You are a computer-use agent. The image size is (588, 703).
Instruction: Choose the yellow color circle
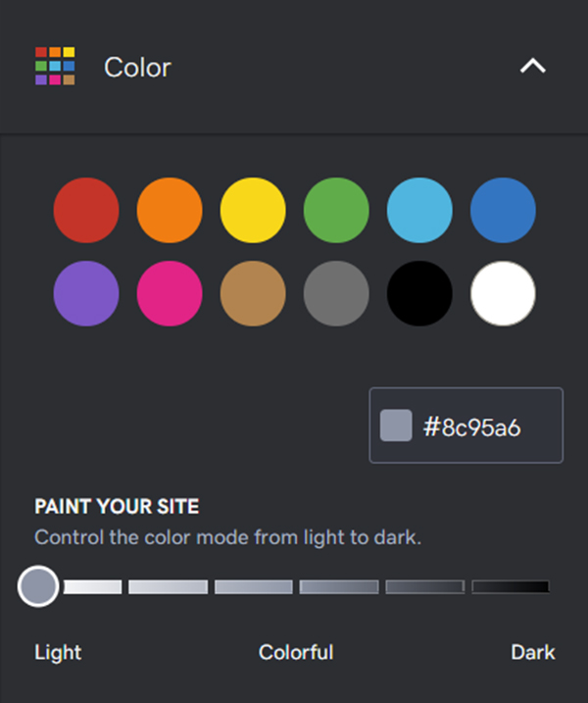coord(253,210)
